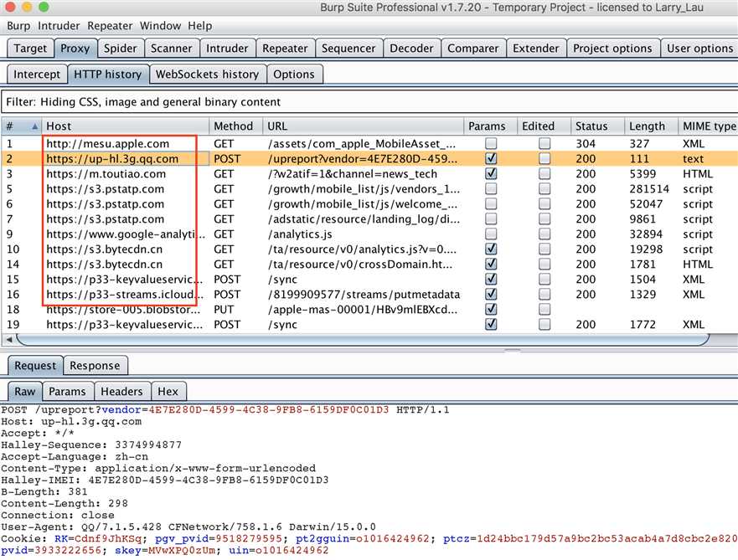The image size is (738, 560).
Task: Open the filter bar settings
Action: 369,102
